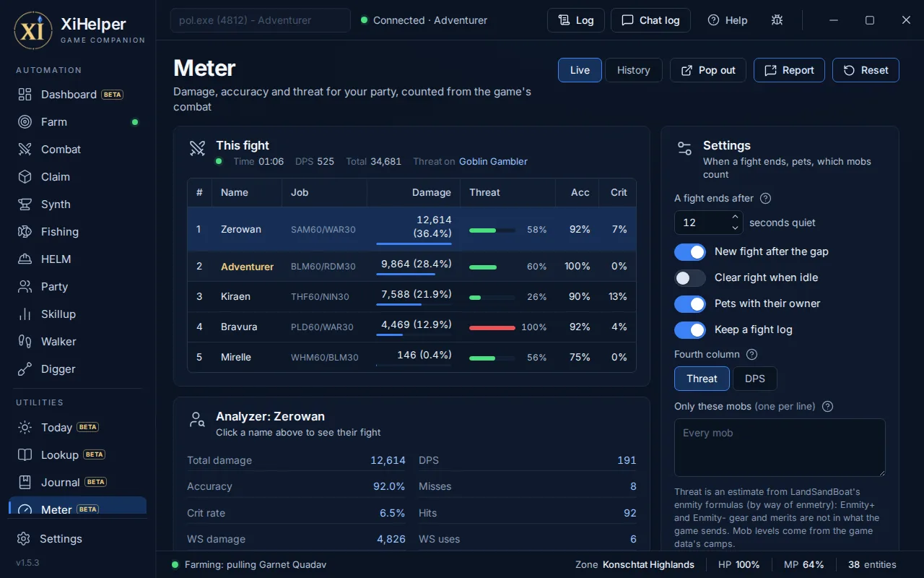Screen dimensions: 924x578
Task: Open the Journal utility
Action: (x=77, y=483)
